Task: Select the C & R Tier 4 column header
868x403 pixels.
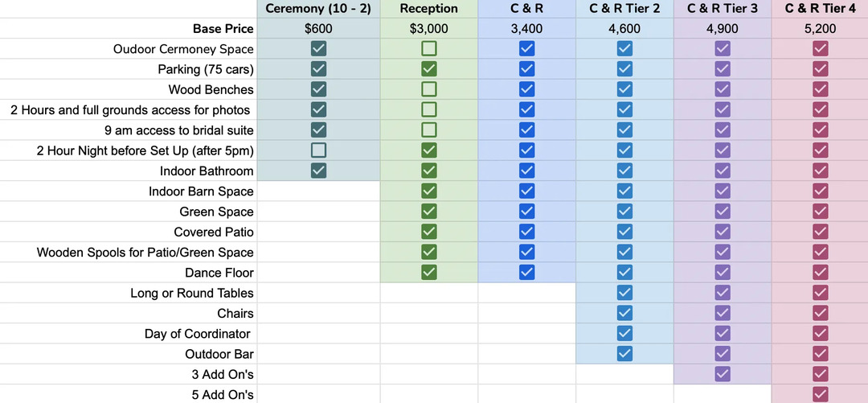Action: (820, 9)
